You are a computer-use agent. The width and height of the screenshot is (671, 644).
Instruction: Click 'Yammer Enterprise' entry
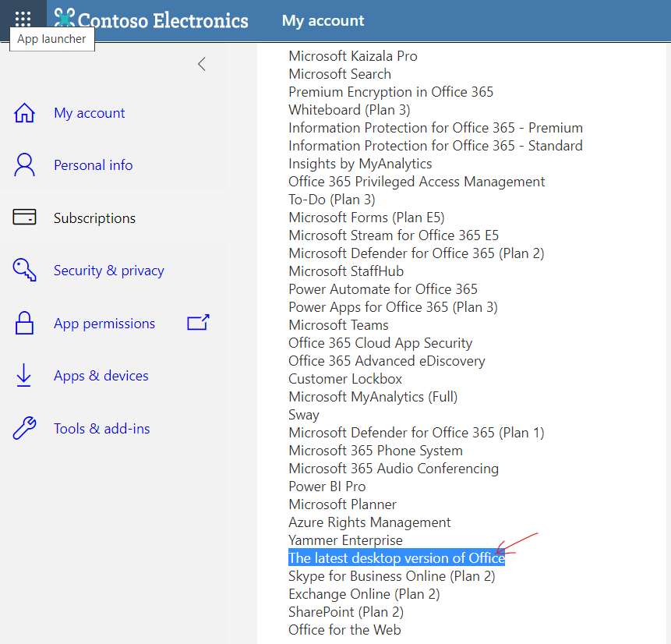[x=345, y=540]
